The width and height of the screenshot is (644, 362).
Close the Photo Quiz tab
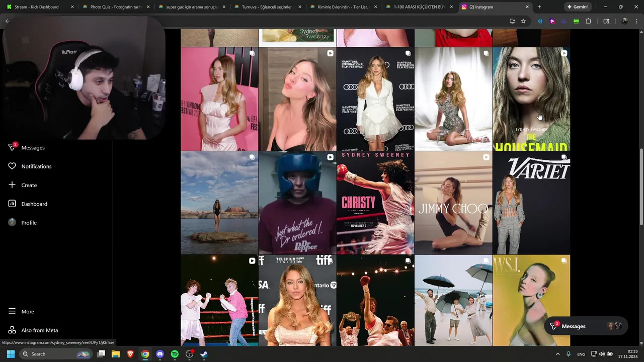(148, 7)
